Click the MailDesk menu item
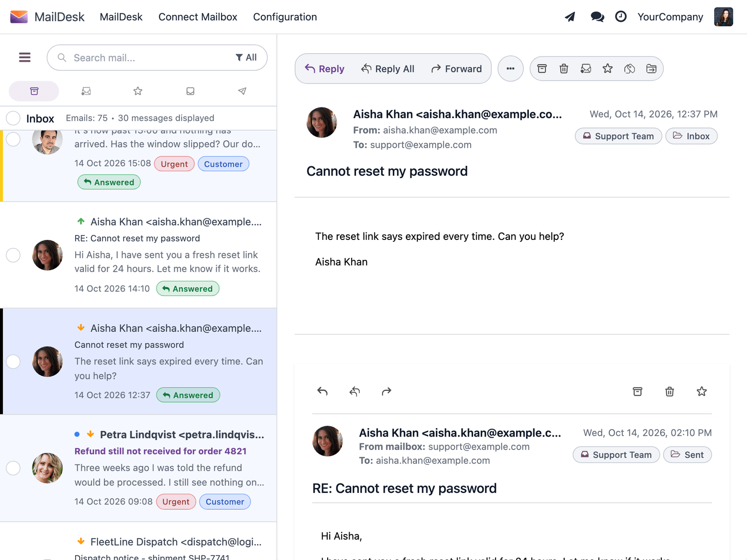 click(x=121, y=17)
